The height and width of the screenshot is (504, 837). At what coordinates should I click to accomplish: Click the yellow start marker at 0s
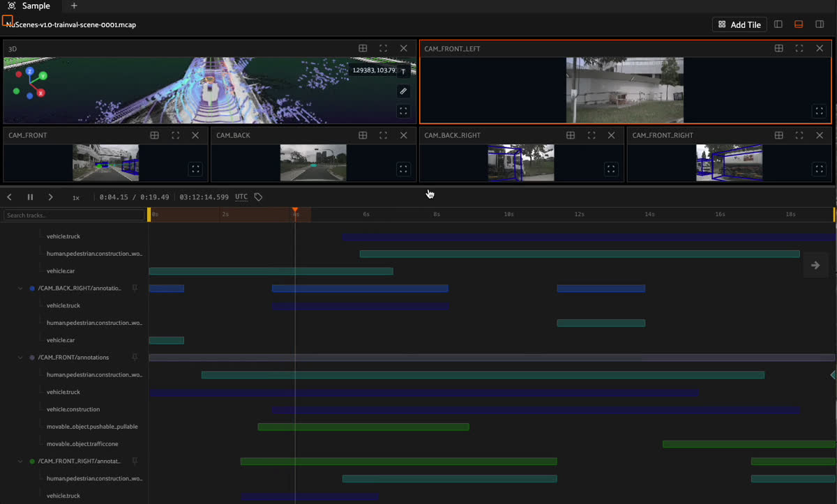[x=149, y=215]
